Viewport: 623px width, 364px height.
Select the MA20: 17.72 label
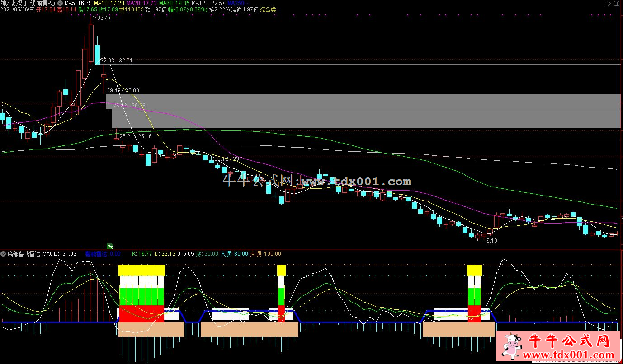[142, 3]
